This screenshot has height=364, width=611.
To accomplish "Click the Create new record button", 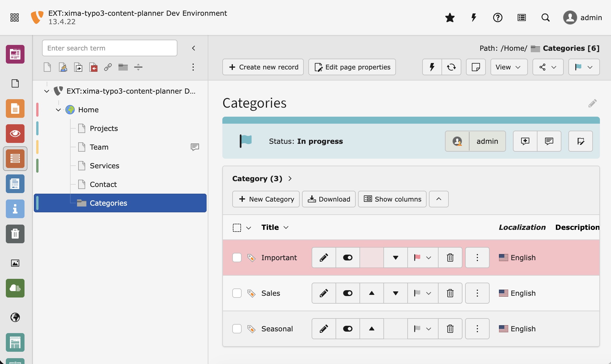I will pyautogui.click(x=263, y=67).
